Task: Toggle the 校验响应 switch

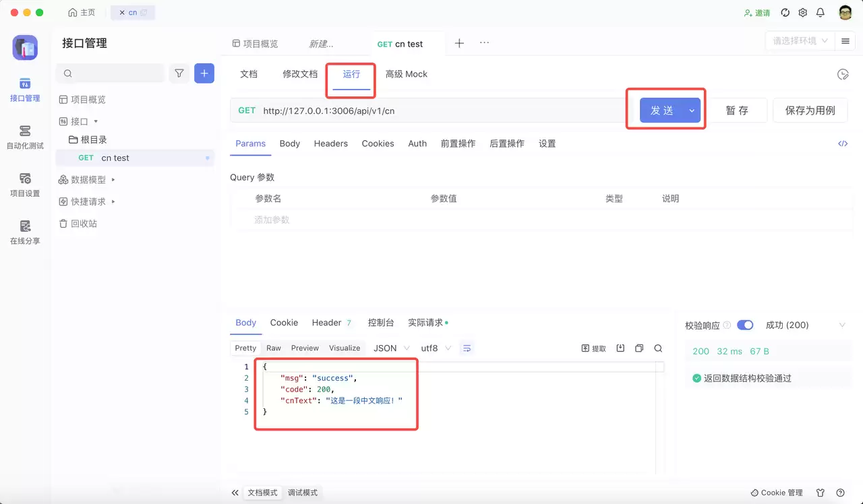Action: tap(745, 325)
